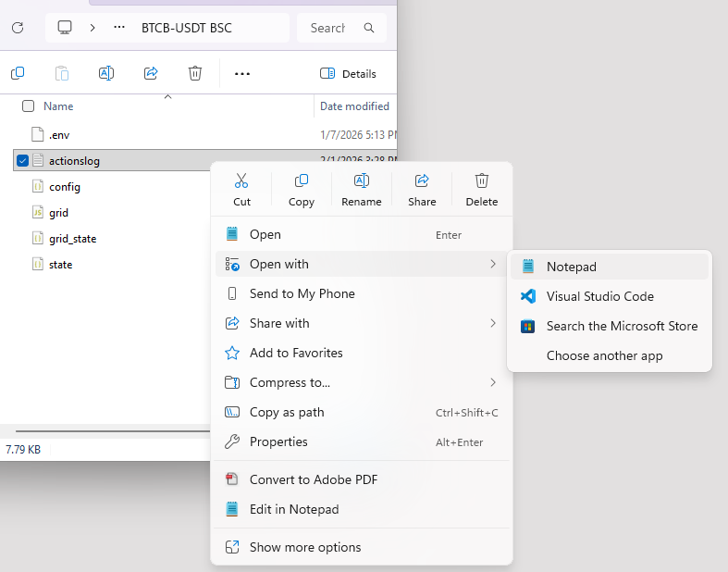Click the Refresh icon in Explorer

tap(18, 28)
